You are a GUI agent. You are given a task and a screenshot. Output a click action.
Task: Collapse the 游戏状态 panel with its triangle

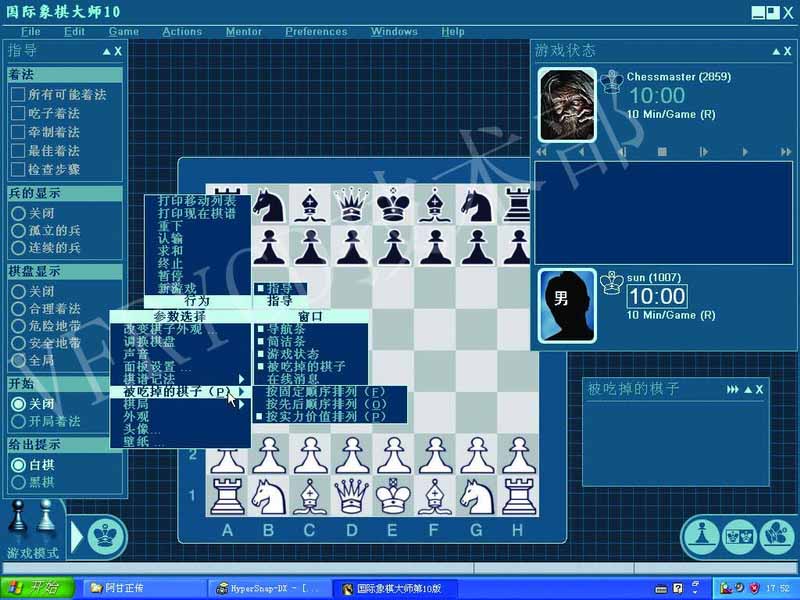776,52
